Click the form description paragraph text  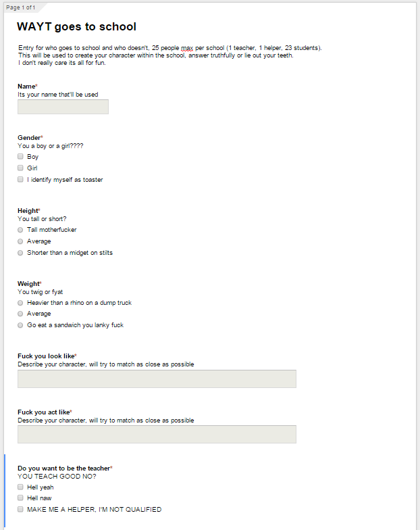(170, 55)
